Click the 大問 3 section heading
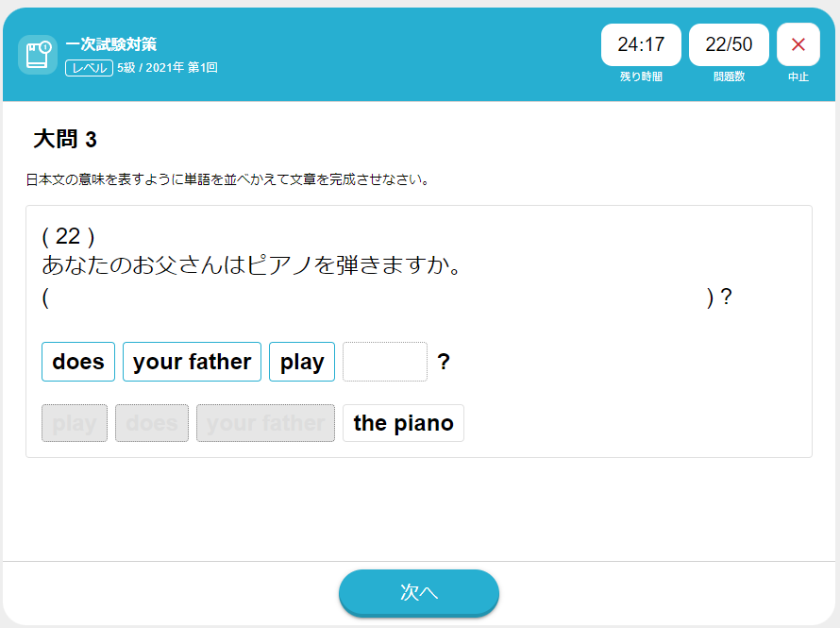The image size is (840, 628). [65, 140]
